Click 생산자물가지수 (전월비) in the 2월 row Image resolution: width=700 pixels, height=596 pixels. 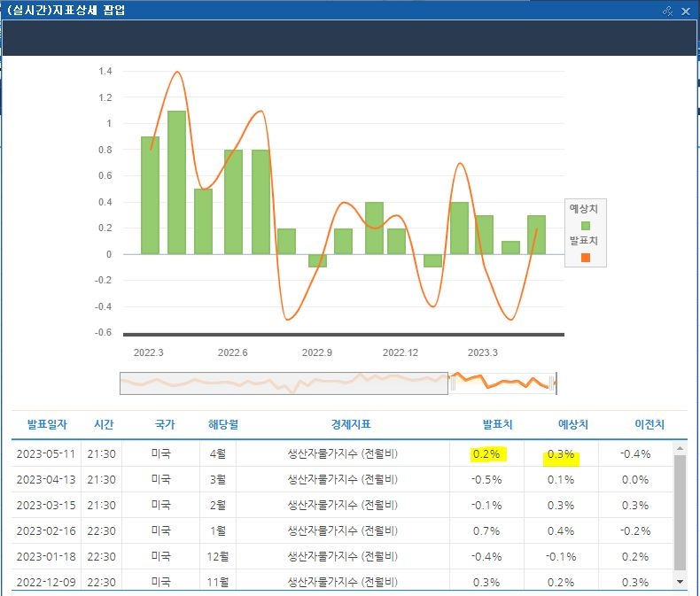[x=342, y=506]
